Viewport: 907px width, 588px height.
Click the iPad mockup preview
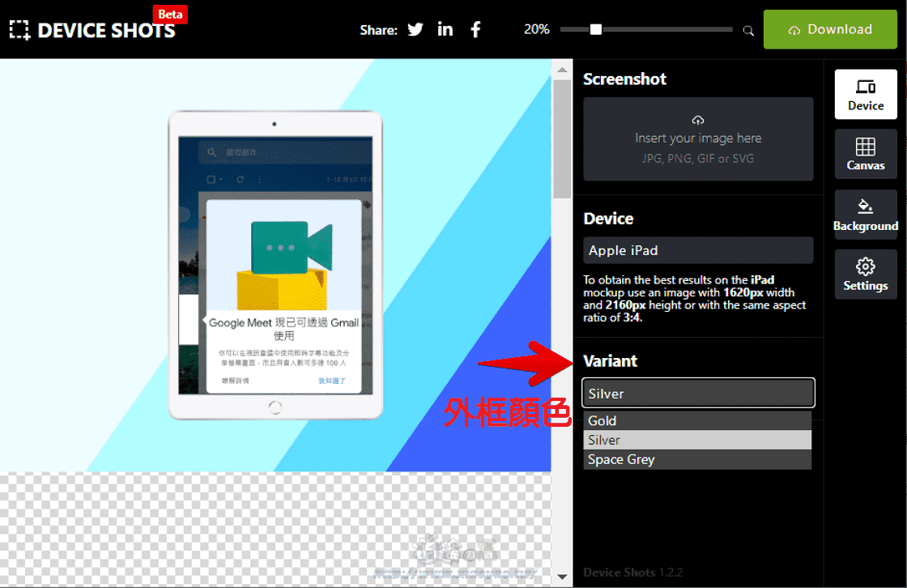point(275,265)
